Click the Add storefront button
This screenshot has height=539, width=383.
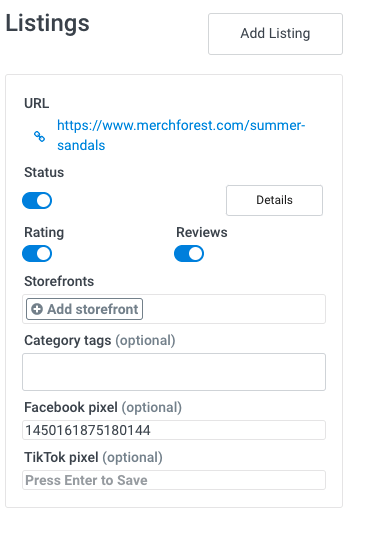[84, 309]
